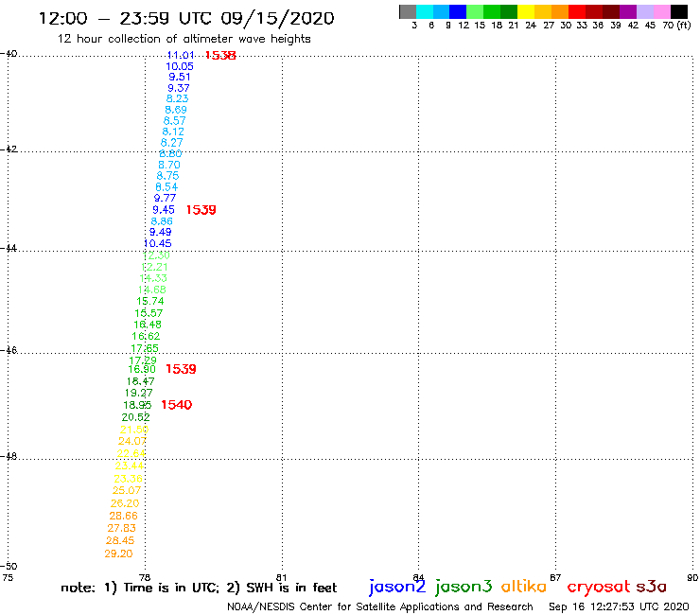This screenshot has width=700, height=615.
Task: Click the wave height value 9.37
Action: pos(179,88)
